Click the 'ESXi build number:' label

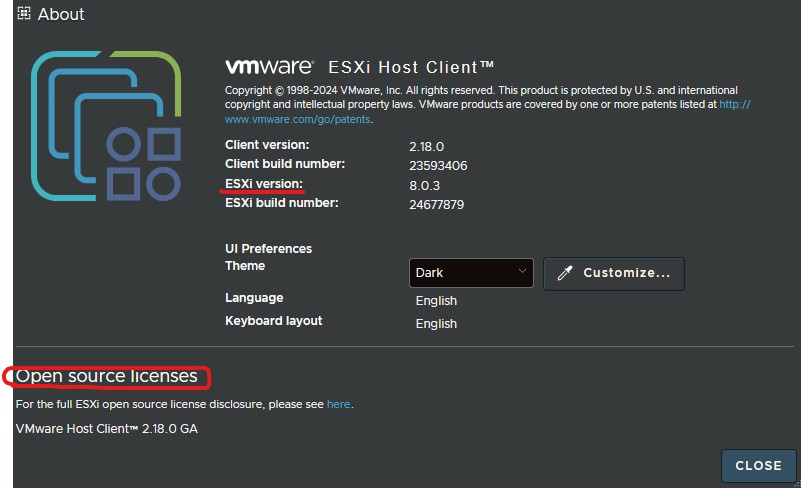coord(281,203)
